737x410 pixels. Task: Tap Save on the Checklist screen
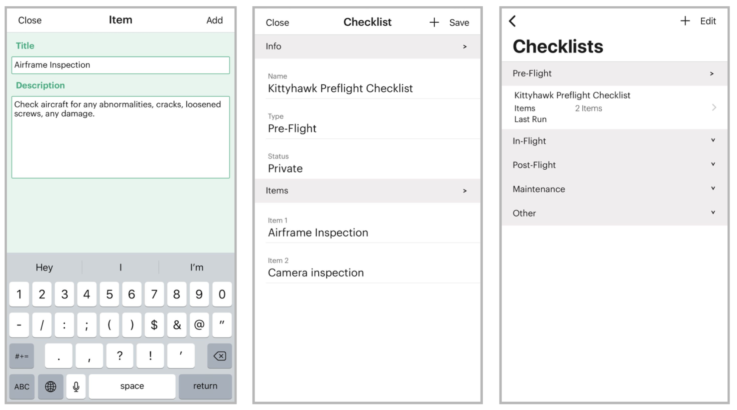coord(459,23)
